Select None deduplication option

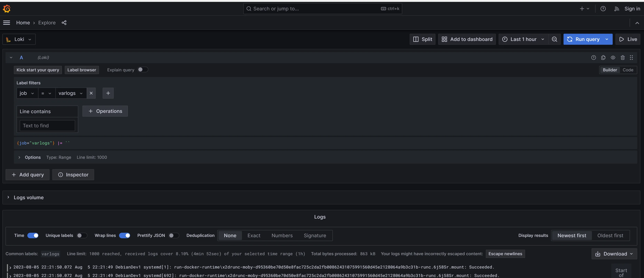(x=230, y=235)
